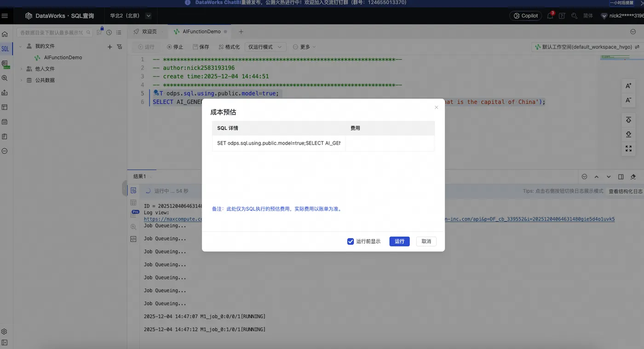644x349 pixels.
Task: Open the Pro chart icon in results sidebar
Action: click(x=135, y=214)
